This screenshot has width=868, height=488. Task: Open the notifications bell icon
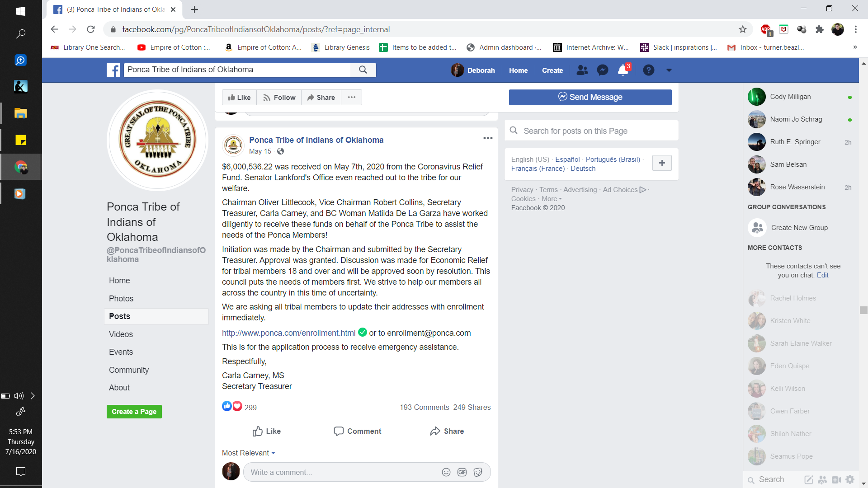tap(623, 70)
